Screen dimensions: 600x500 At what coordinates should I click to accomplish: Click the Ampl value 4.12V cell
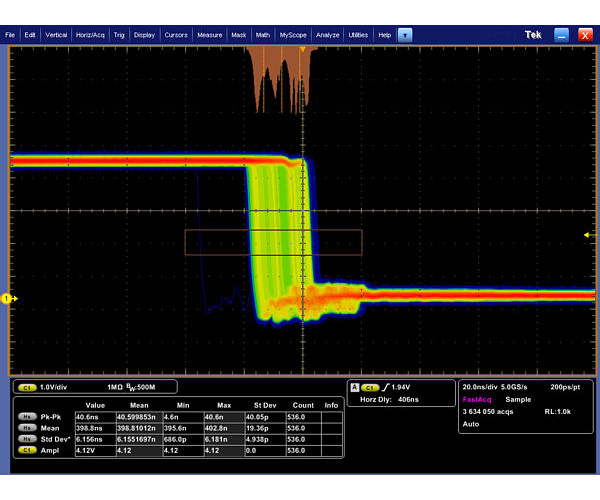95,450
